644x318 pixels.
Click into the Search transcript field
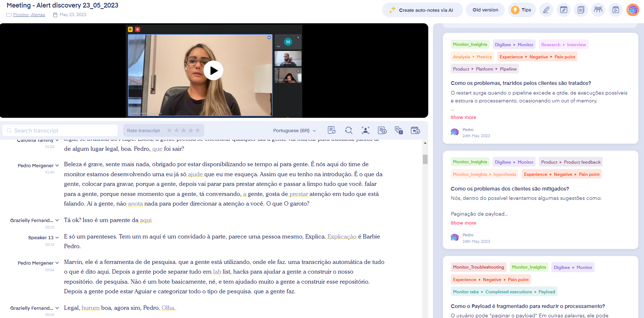(x=60, y=130)
